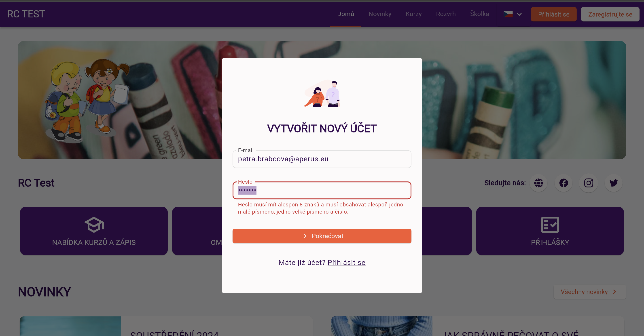
Task: Focus the E-mail input field
Action: tap(322, 159)
